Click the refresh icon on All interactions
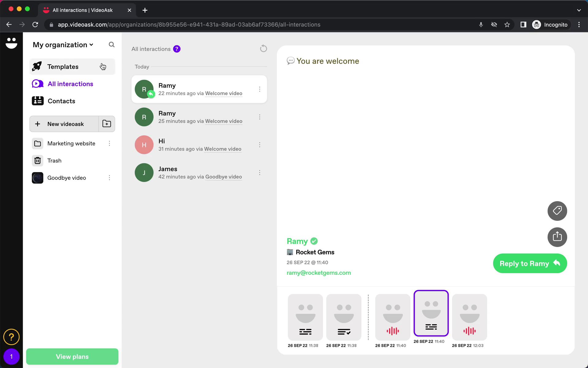Image resolution: width=588 pixels, height=368 pixels. tap(263, 48)
